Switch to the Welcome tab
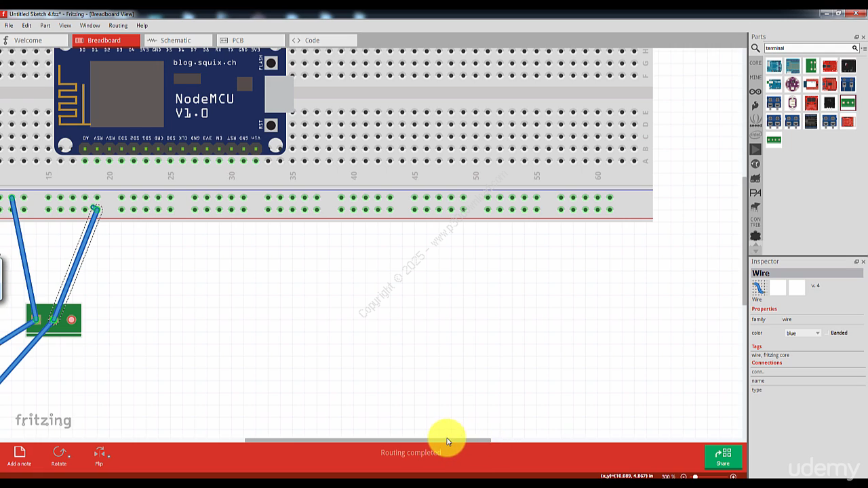The height and width of the screenshot is (488, 868). click(x=34, y=40)
